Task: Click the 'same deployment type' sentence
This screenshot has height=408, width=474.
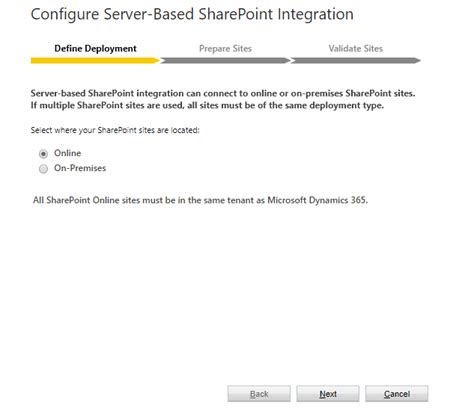Action: 207,105
